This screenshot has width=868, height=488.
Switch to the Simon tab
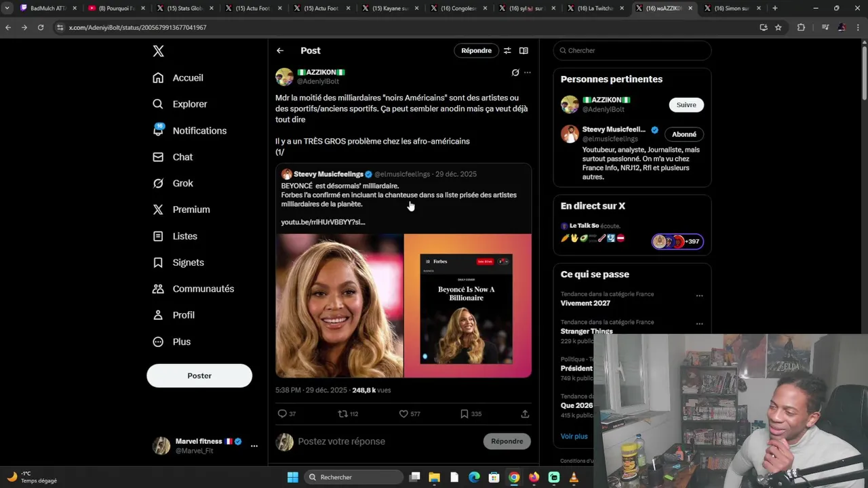pyautogui.click(x=732, y=8)
